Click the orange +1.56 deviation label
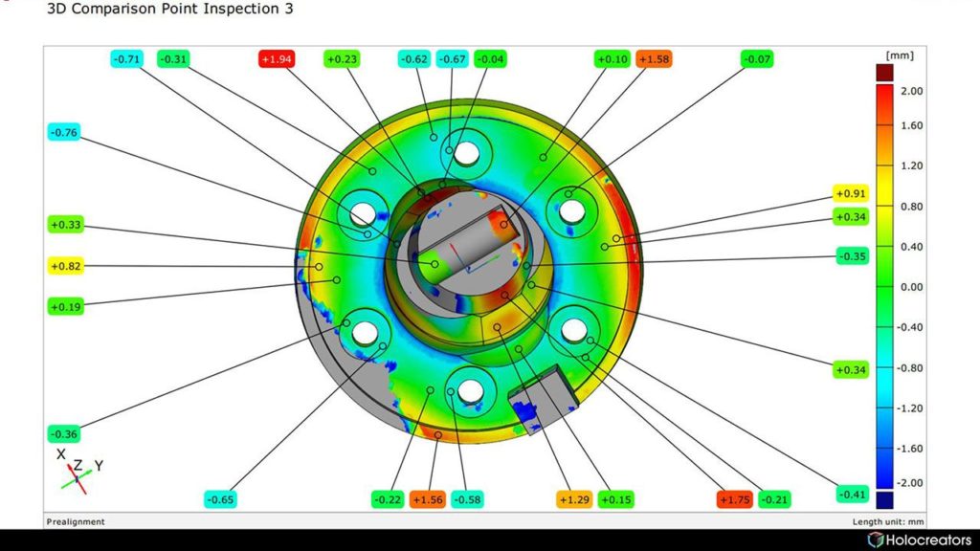 pos(428,499)
